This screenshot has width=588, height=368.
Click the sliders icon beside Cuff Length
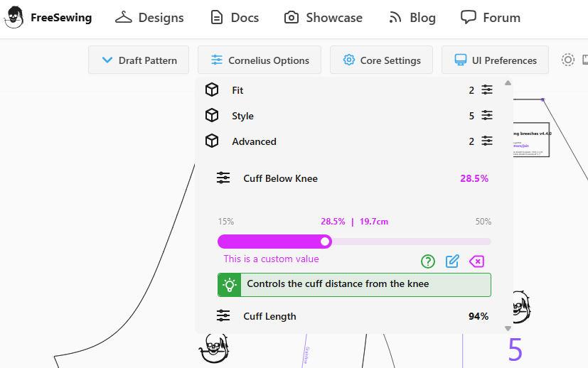coord(223,316)
